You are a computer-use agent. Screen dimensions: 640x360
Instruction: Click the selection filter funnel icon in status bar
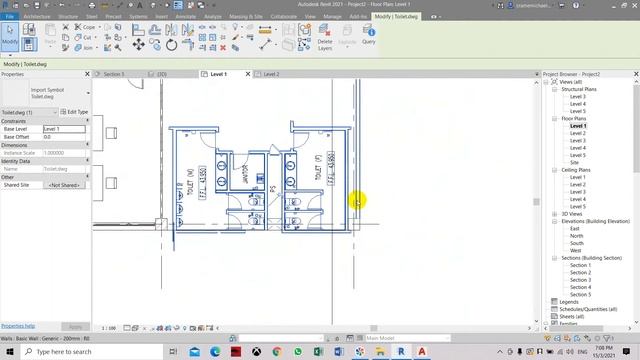coord(607,338)
